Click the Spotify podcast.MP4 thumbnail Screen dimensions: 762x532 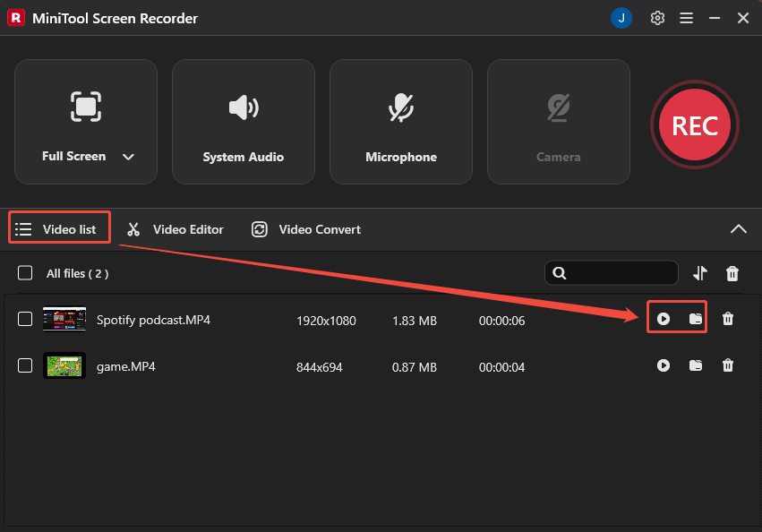64,319
